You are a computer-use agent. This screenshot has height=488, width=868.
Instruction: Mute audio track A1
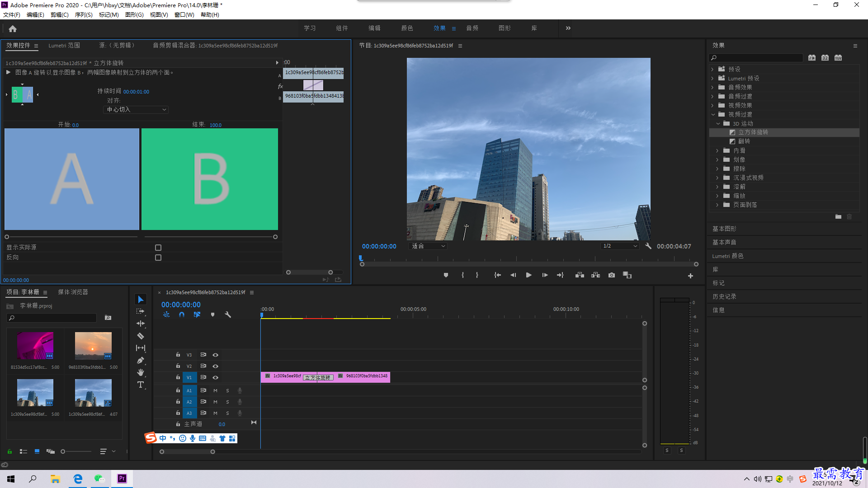tap(215, 390)
